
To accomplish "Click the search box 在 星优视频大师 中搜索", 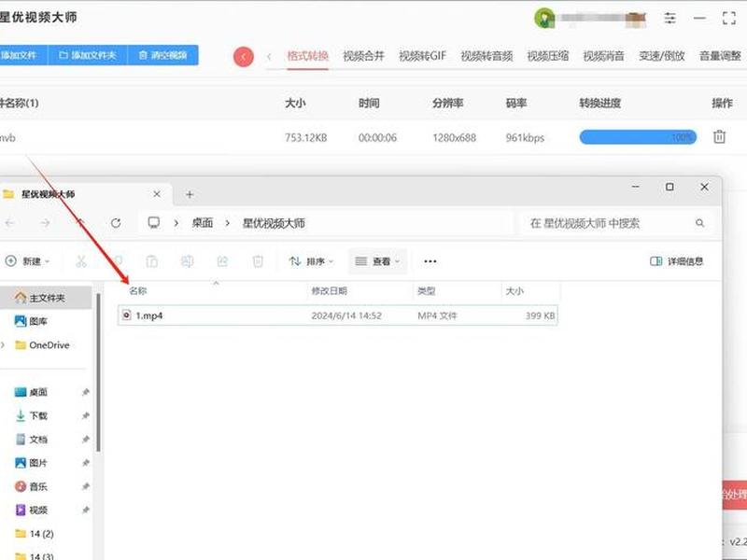I will [616, 223].
